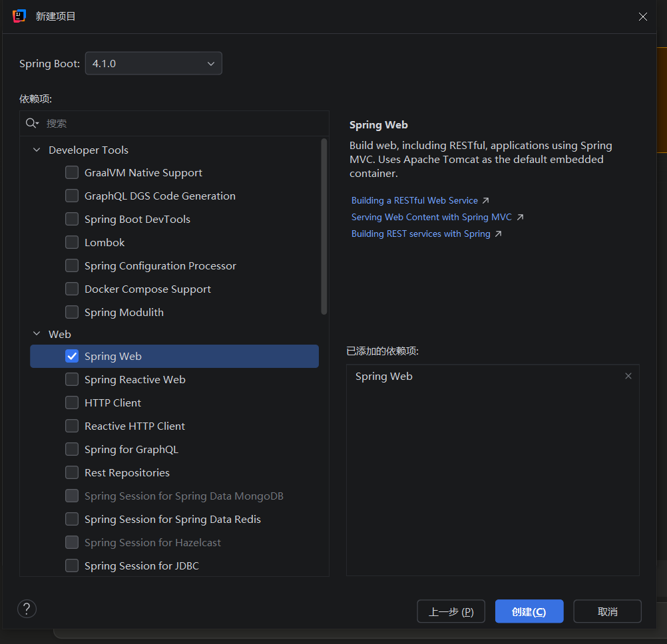Viewport: 667px width, 644px height.
Task: Open Building REST services with Spring link
Action: click(421, 234)
